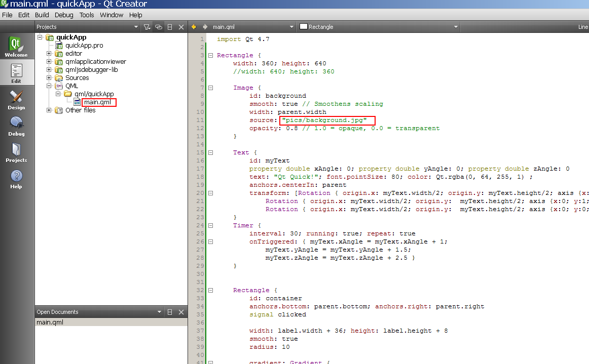The width and height of the screenshot is (589, 364).
Task: Select the qml/quickApp folder item
Action: pos(94,94)
